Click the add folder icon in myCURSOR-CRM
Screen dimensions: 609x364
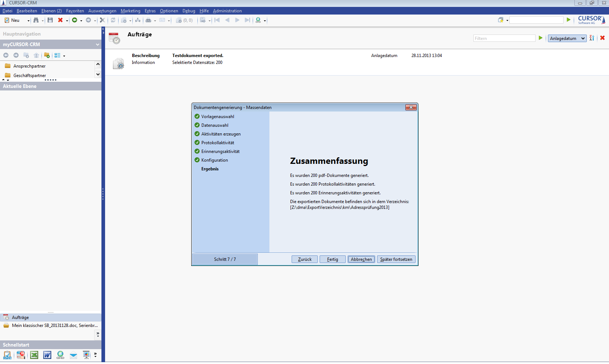(47, 56)
